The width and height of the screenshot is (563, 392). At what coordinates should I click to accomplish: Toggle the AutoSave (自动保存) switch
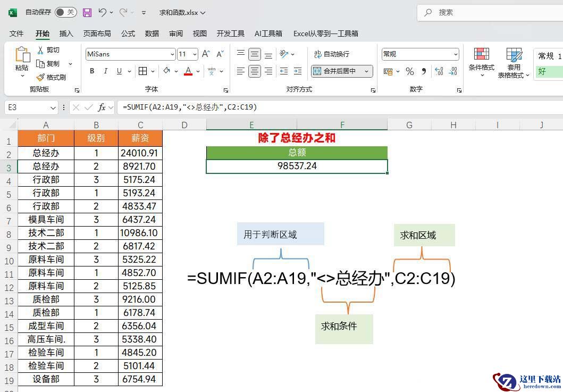point(66,12)
